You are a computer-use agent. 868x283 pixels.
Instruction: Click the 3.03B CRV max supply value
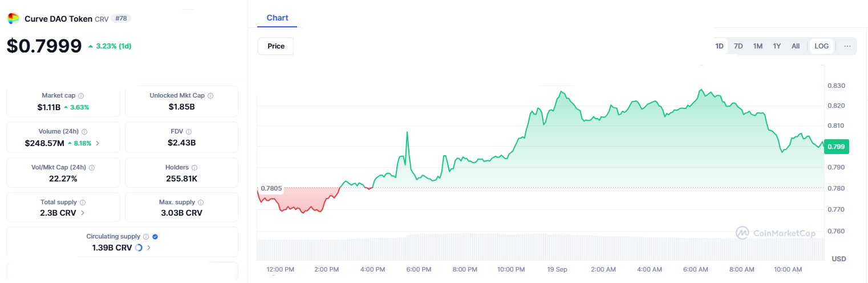(182, 213)
